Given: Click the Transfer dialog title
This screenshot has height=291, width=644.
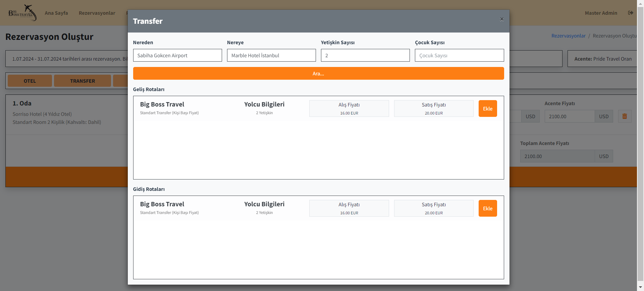Looking at the screenshot, I should coord(148,21).
